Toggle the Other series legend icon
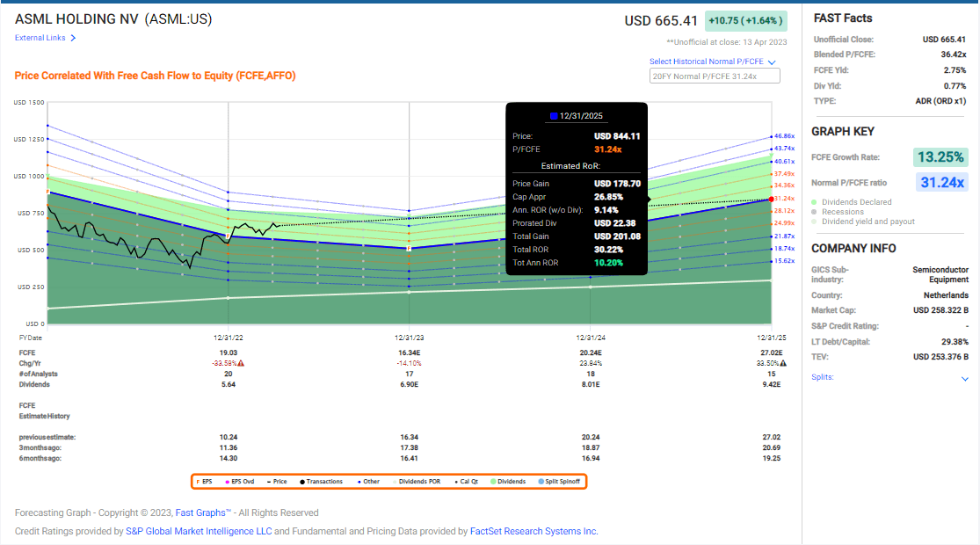This screenshot has height=545, width=980. (x=358, y=481)
